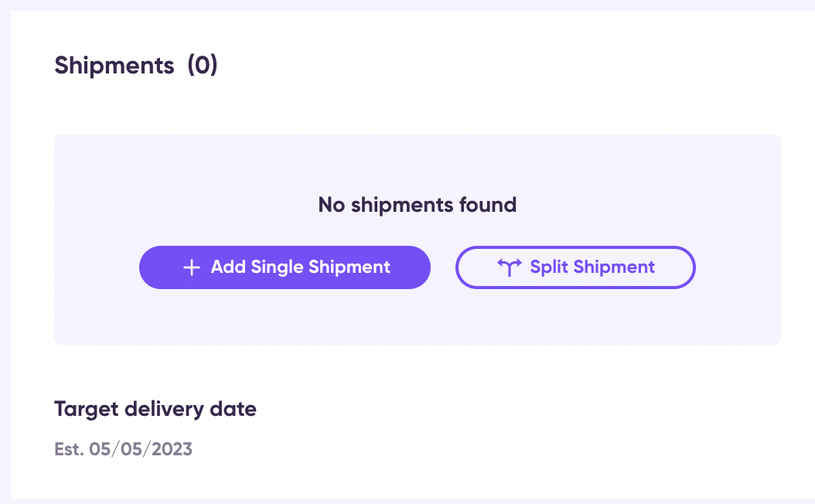Click the word found in the empty message
The height and width of the screenshot is (504, 815).
(x=488, y=205)
